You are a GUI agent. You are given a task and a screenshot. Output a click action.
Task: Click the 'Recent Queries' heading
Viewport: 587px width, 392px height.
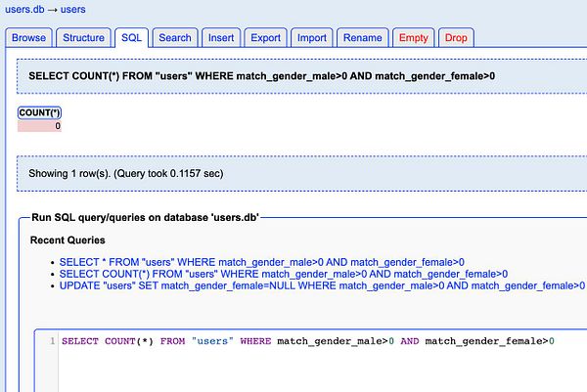point(68,240)
